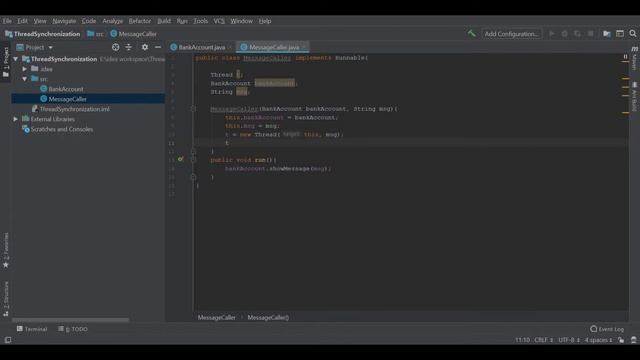Open the Build menu
The height and width of the screenshot is (360, 640).
point(164,21)
